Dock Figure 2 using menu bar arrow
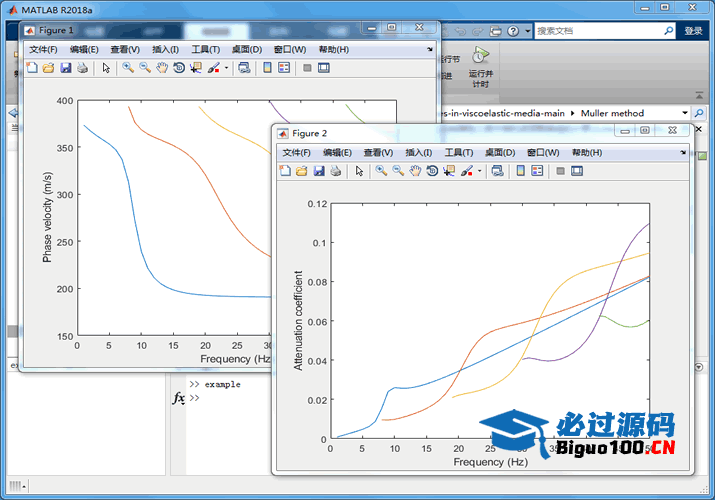Viewport: 715px width, 500px height. click(x=683, y=152)
